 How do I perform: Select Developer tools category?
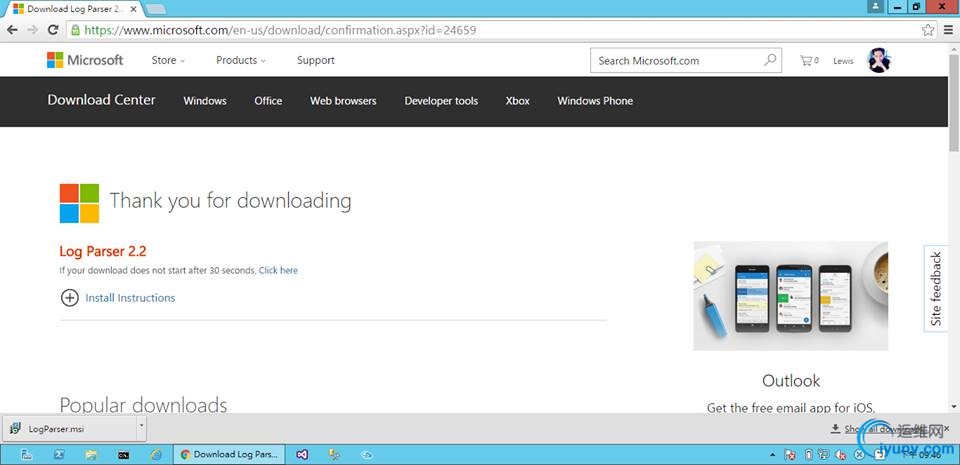pyautogui.click(x=441, y=101)
